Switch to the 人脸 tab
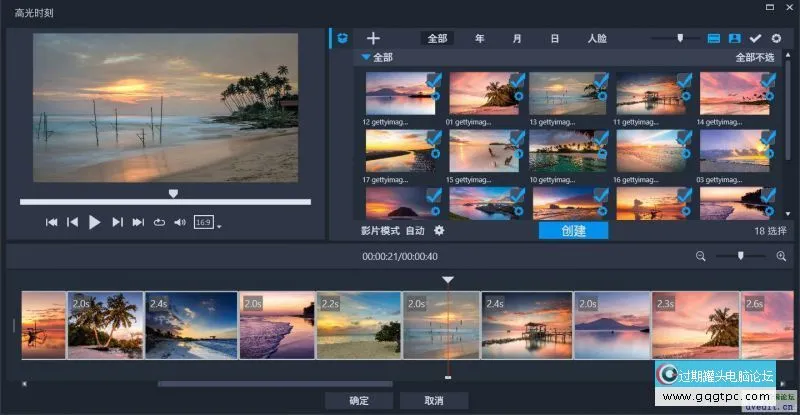The width and height of the screenshot is (800, 415). (596, 38)
